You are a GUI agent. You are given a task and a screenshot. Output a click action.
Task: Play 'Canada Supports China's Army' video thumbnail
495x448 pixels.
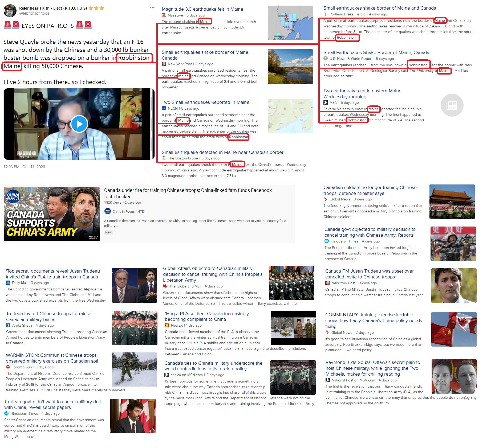coord(52,214)
